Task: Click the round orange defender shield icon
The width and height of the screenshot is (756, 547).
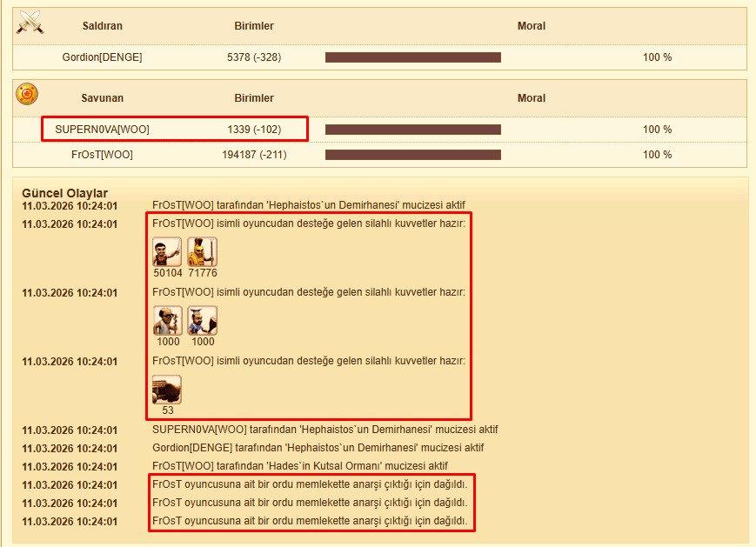Action: point(26,94)
